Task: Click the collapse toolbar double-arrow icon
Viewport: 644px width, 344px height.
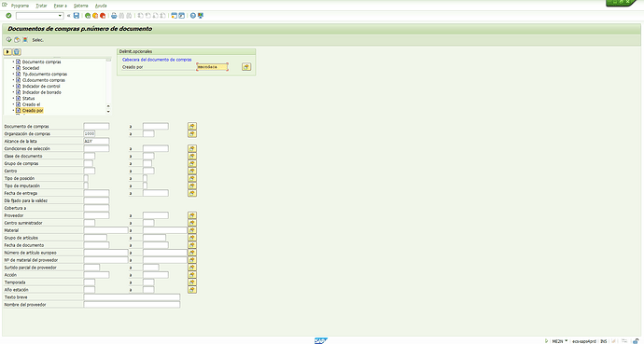Action: pyautogui.click(x=68, y=16)
